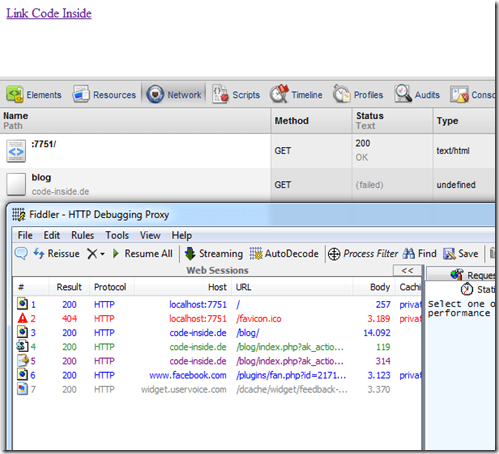The image size is (499, 454).
Task: Collapse the Web Sessions pane with <<
Action: [407, 270]
